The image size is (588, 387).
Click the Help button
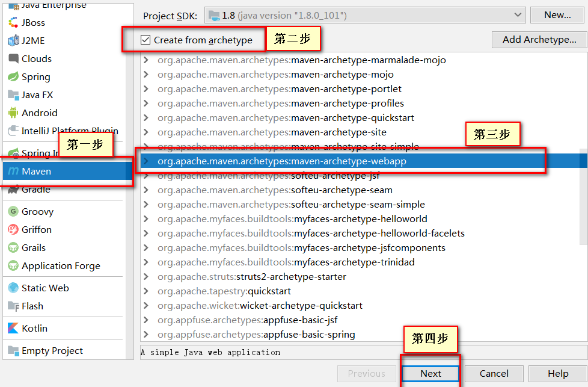pyautogui.click(x=560, y=374)
